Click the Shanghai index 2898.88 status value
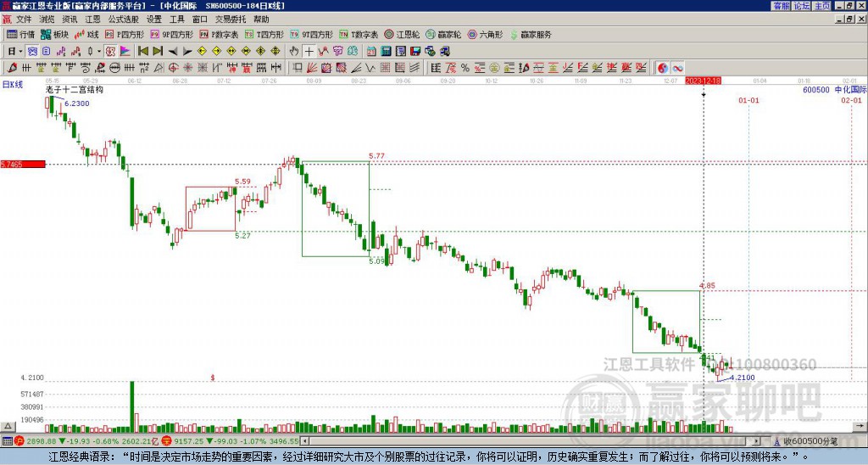 pyautogui.click(x=42, y=441)
